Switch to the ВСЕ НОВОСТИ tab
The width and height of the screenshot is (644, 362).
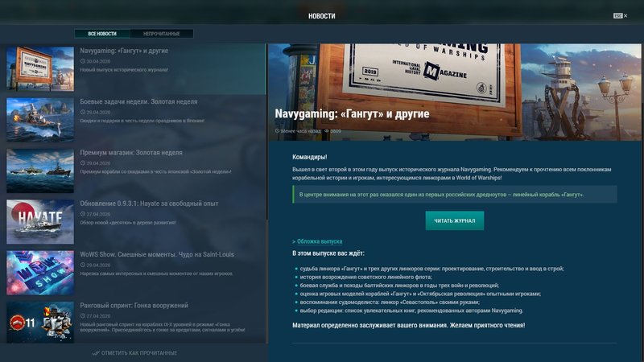102,34
